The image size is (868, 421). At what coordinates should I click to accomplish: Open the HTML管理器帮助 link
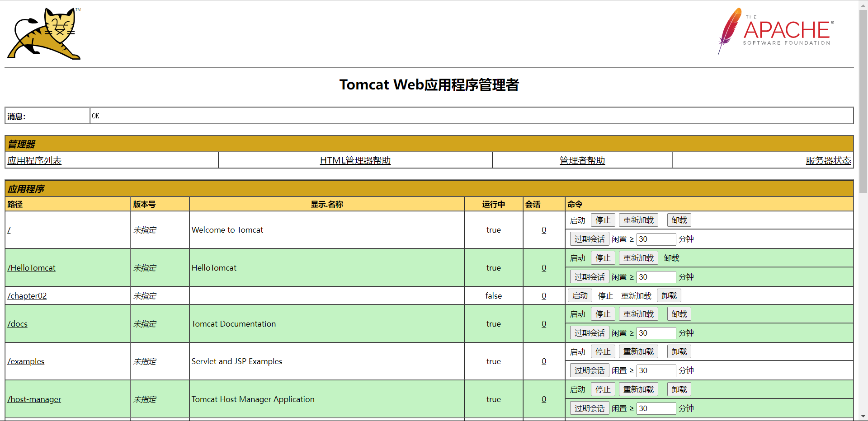[355, 160]
